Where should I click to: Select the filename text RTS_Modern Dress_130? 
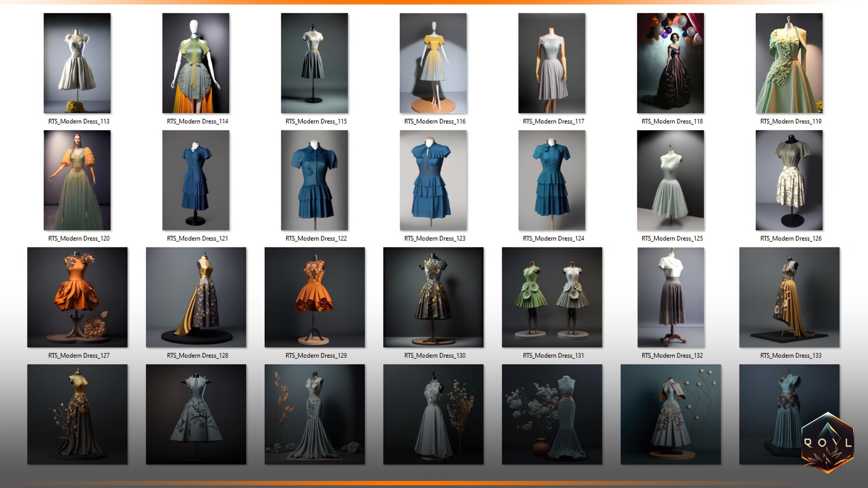pyautogui.click(x=434, y=355)
